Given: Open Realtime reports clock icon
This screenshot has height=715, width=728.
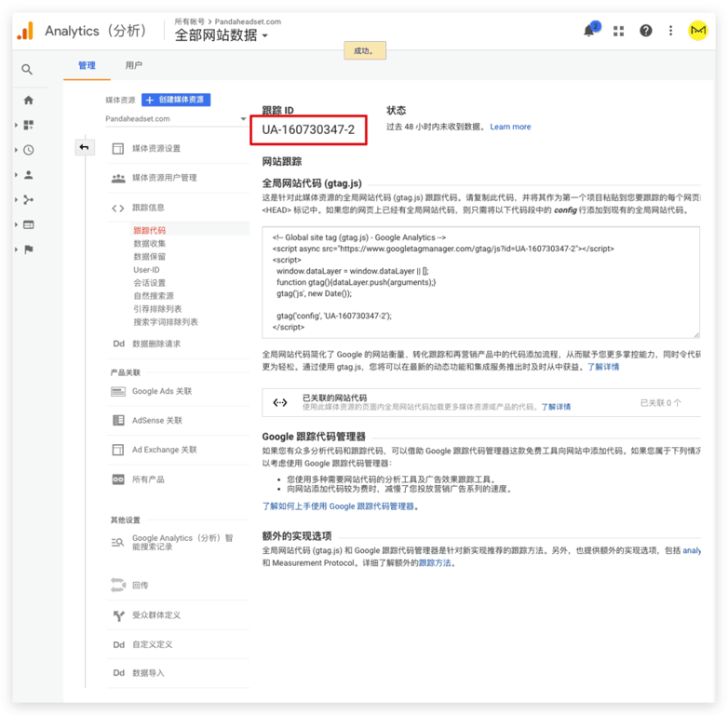Looking at the screenshot, I should coord(29,150).
